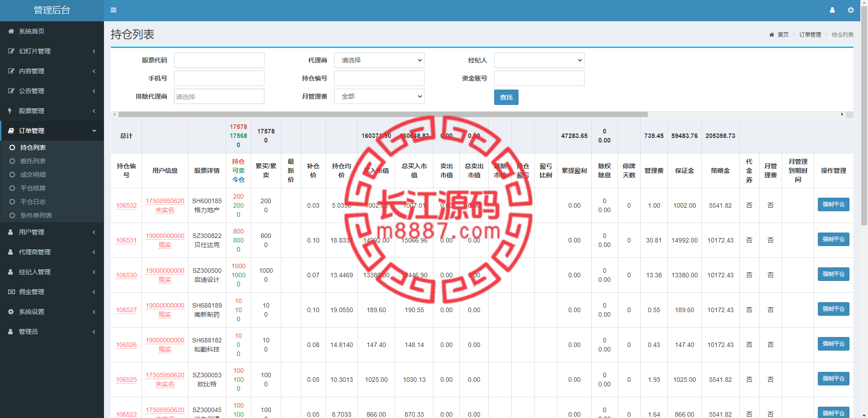Click the power logout icon
Image resolution: width=868 pixels, height=418 pixels.
coord(851,10)
